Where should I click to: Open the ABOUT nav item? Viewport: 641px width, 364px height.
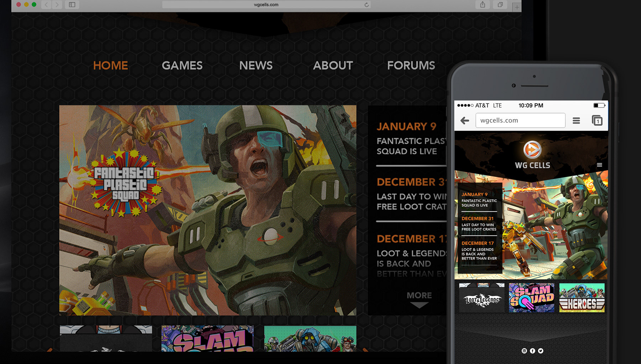(x=333, y=65)
